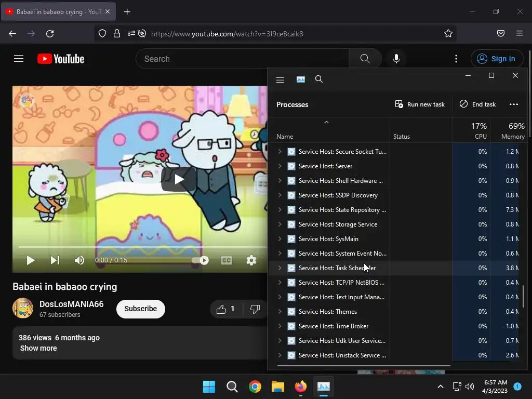Click YouTube search magnifier button
532x399 pixels.
pyautogui.click(x=365, y=59)
